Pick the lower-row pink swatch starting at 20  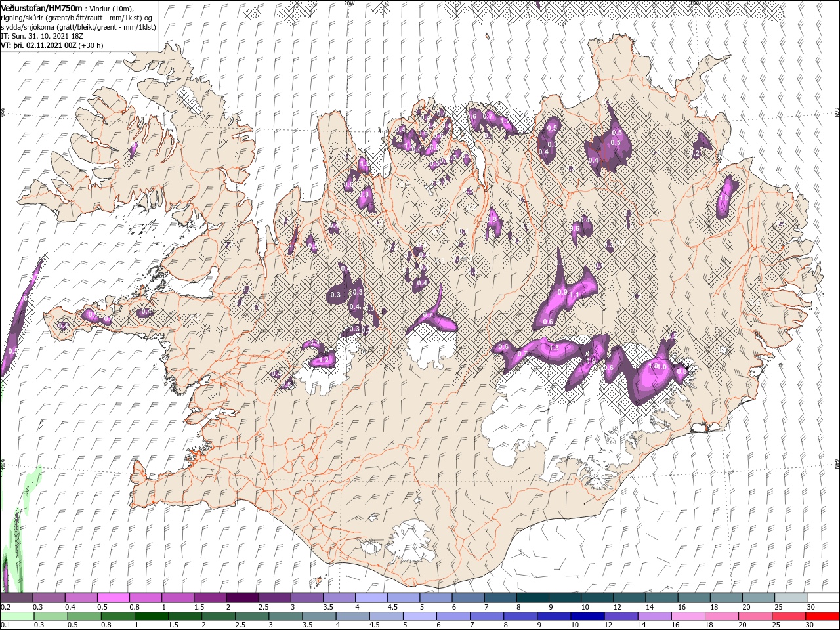(754, 616)
